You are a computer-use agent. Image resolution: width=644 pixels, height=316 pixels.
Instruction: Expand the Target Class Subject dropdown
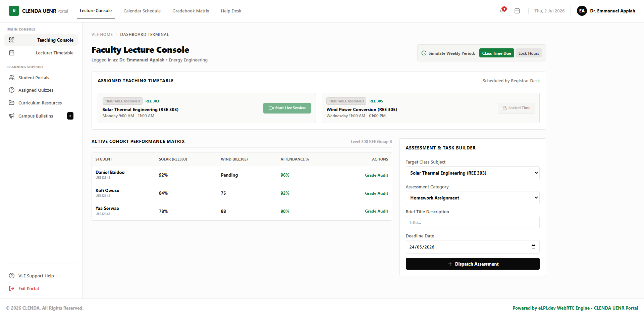(473, 173)
